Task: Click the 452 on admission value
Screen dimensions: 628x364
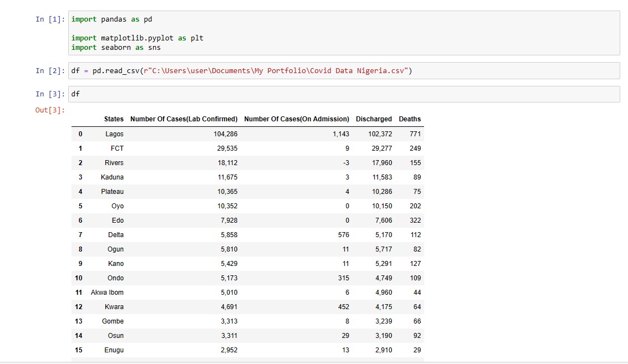Action: click(344, 307)
